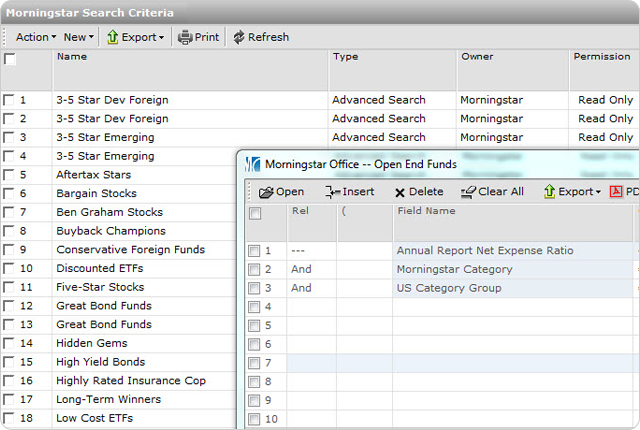
Task: Check the box for dialog row 7
Action: 254,363
